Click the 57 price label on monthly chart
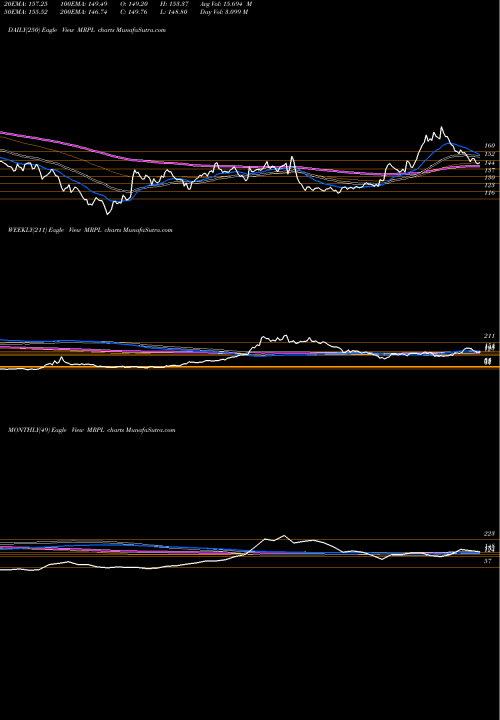Viewport: 500px width, 720px height. tap(488, 561)
